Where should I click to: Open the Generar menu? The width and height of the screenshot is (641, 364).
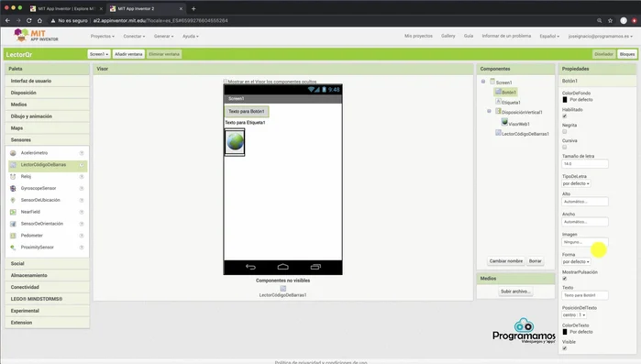163,36
